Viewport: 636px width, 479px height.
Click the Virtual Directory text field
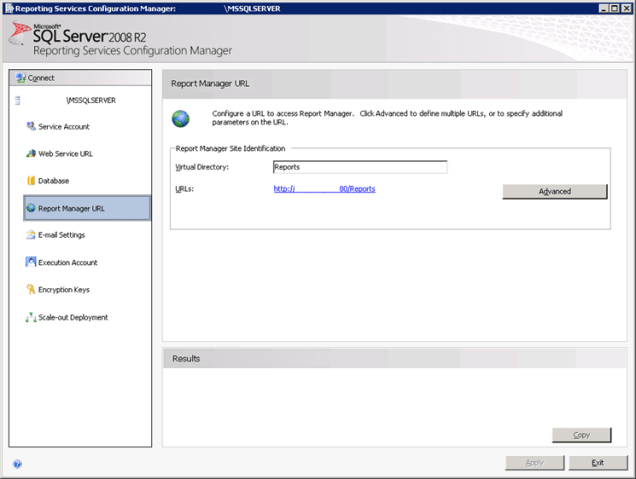click(x=358, y=167)
